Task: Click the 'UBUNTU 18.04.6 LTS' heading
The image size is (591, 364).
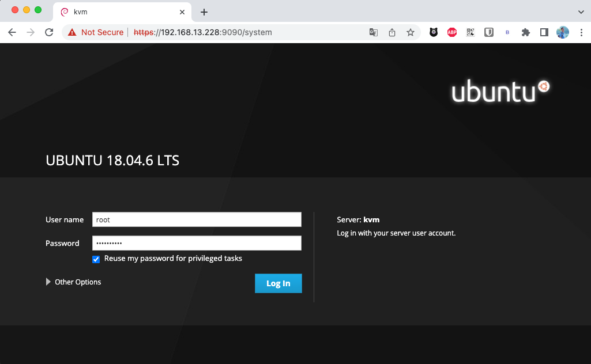Action: [112, 160]
